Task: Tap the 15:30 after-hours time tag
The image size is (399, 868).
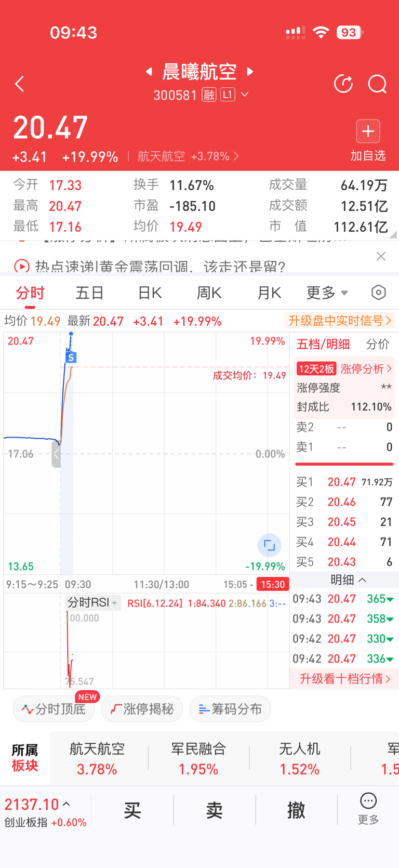Action: 273,585
